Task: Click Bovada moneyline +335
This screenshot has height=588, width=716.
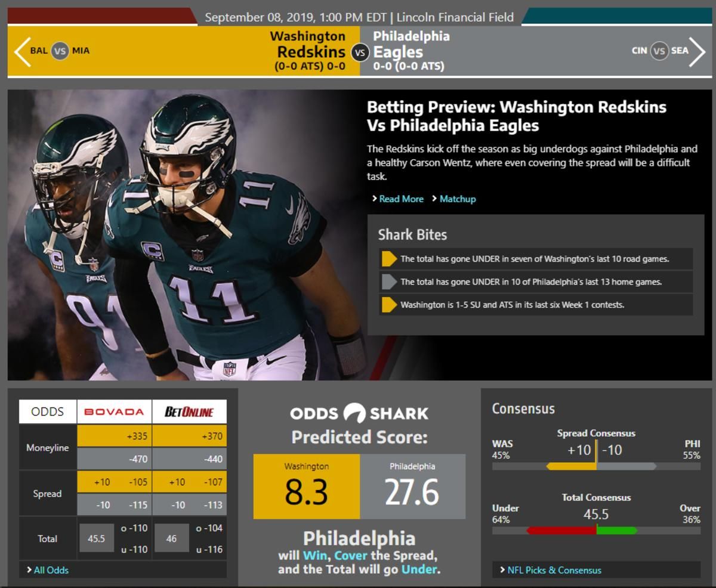Action: pos(114,436)
